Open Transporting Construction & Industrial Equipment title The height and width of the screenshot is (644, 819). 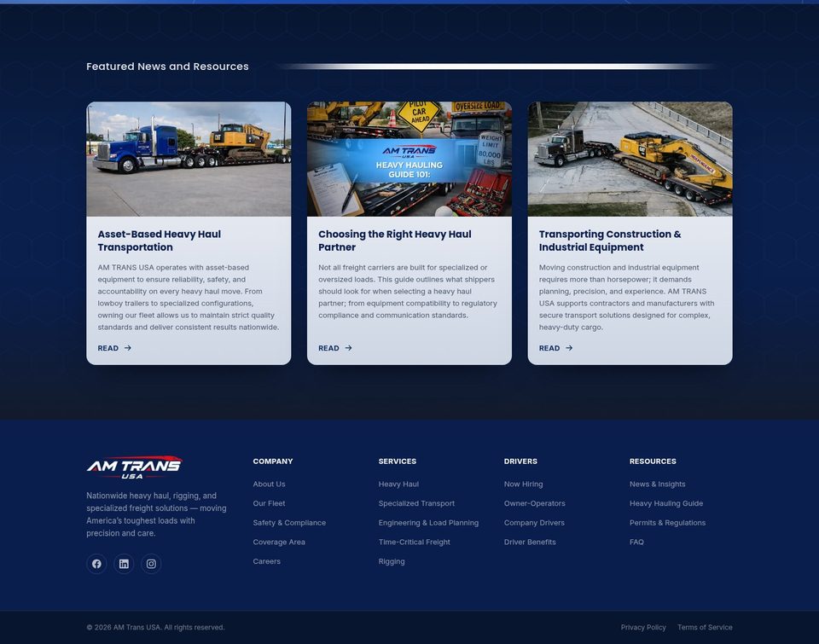(610, 241)
